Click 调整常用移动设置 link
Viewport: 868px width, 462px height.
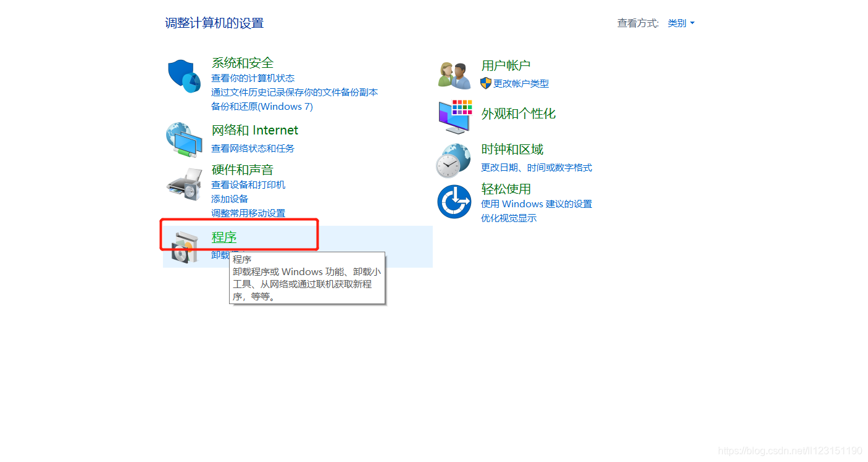click(x=248, y=213)
